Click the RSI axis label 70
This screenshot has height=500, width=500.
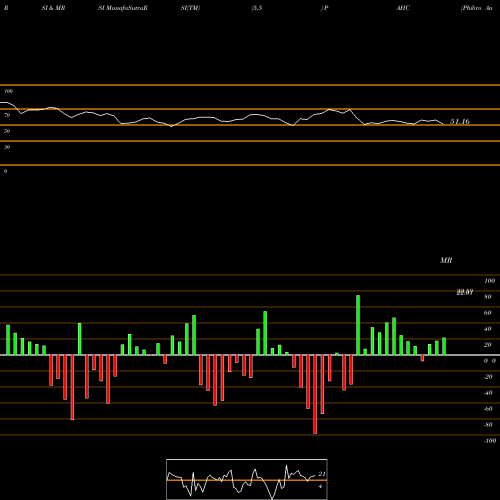(x=7, y=115)
